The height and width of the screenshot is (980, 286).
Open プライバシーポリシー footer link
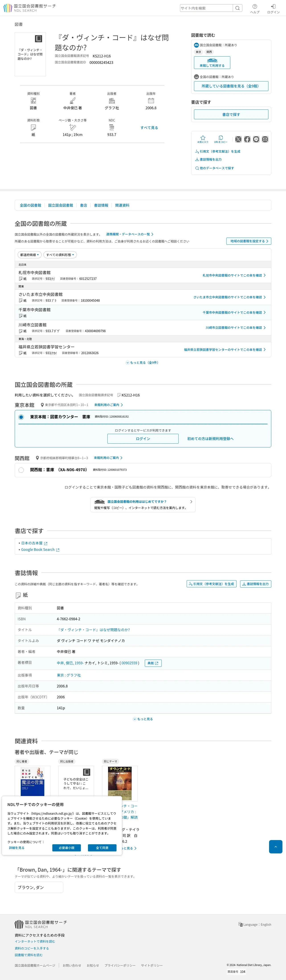coord(120,965)
